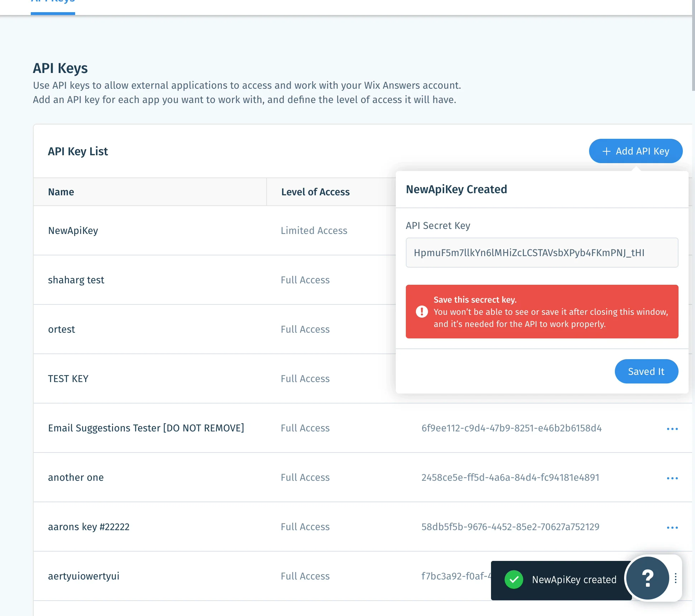695x616 pixels.
Task: Click the Full Access value for TEST KEY
Action: (305, 378)
